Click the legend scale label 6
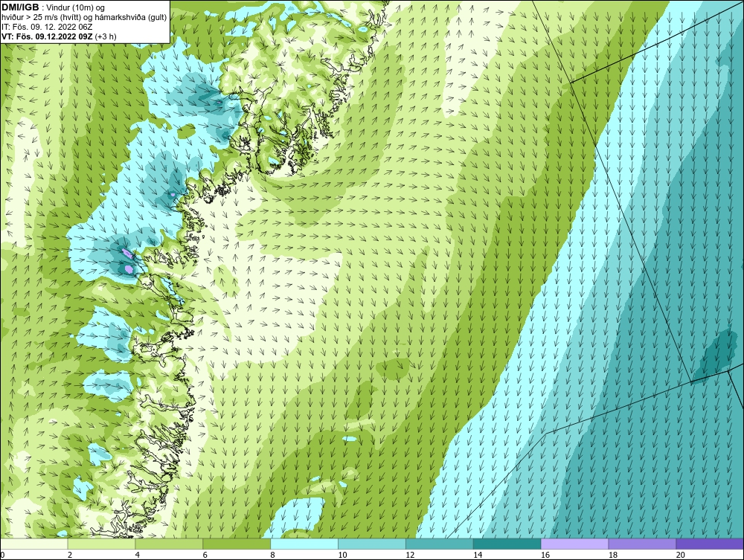Viewport: 744px width, 560px height. point(205,555)
